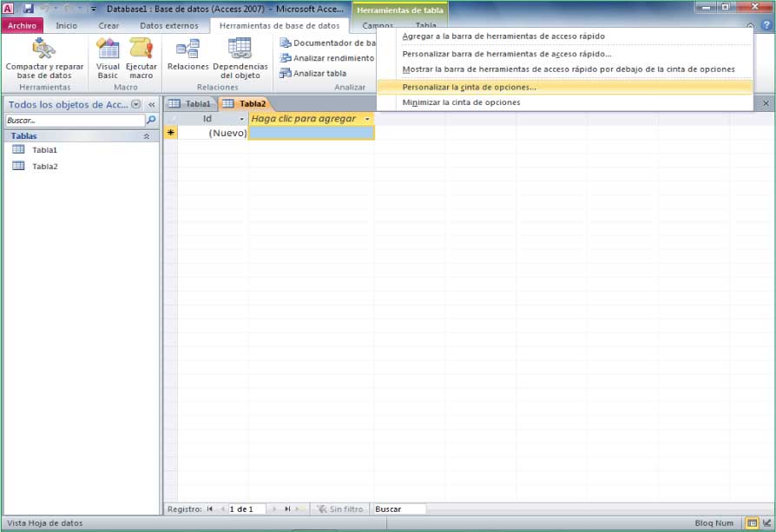Click the Access application icon in title bar

9,9
